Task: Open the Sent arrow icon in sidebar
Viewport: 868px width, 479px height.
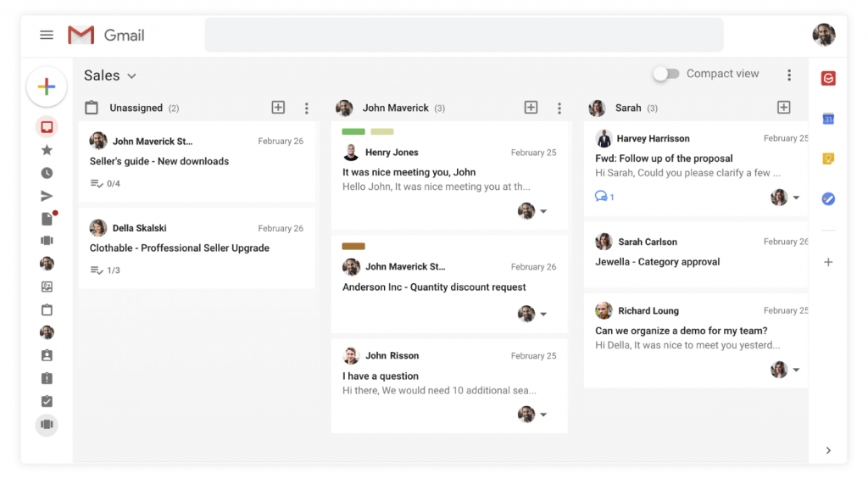Action: (x=47, y=196)
